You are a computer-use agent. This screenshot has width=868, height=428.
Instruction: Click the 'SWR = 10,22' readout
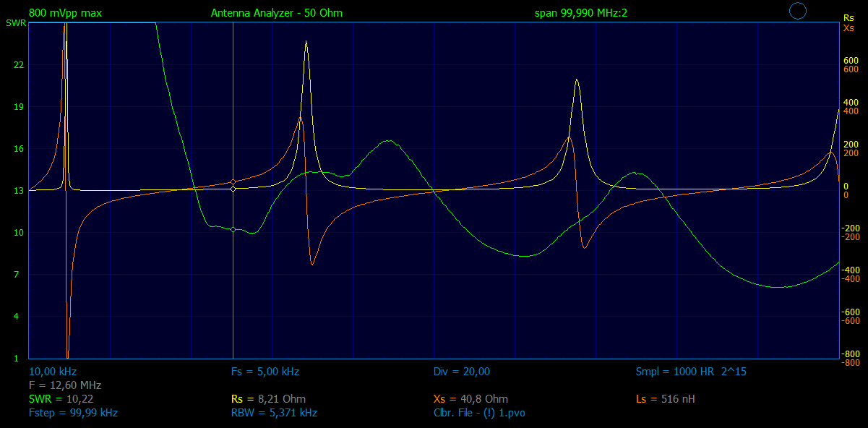click(x=61, y=399)
